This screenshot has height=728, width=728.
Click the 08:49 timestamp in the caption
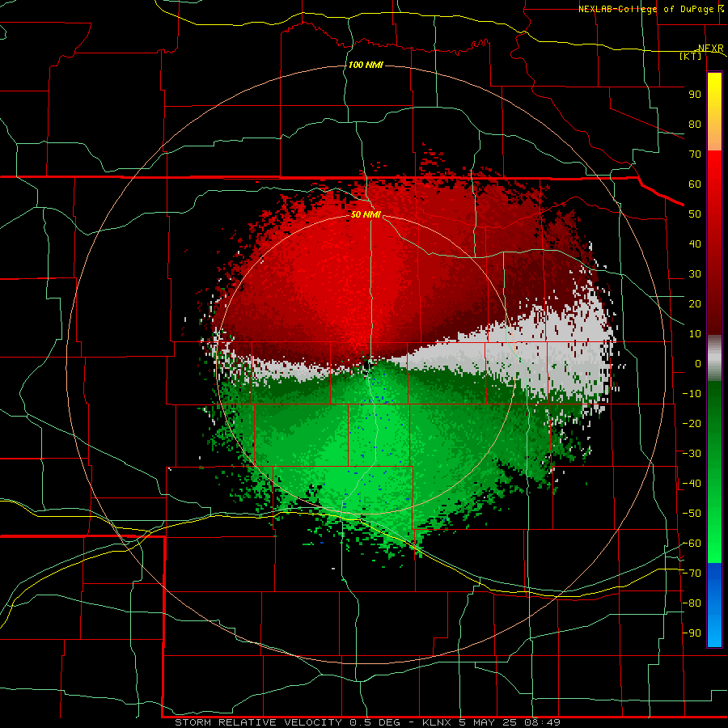coord(542,722)
